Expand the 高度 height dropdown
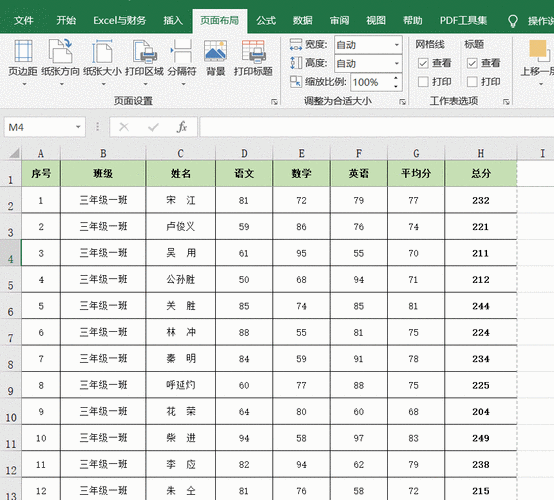Viewport: 554px width, 500px height. pos(397,64)
